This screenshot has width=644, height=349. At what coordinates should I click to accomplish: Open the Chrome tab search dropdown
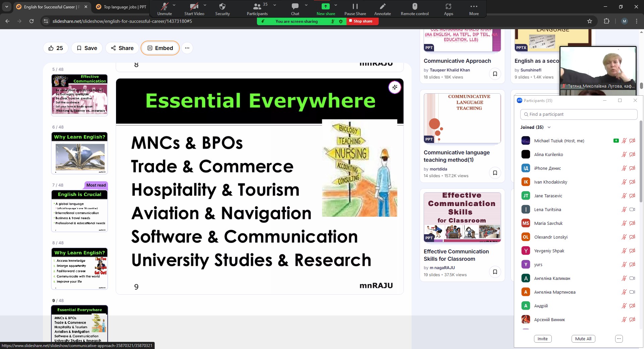[7, 7]
